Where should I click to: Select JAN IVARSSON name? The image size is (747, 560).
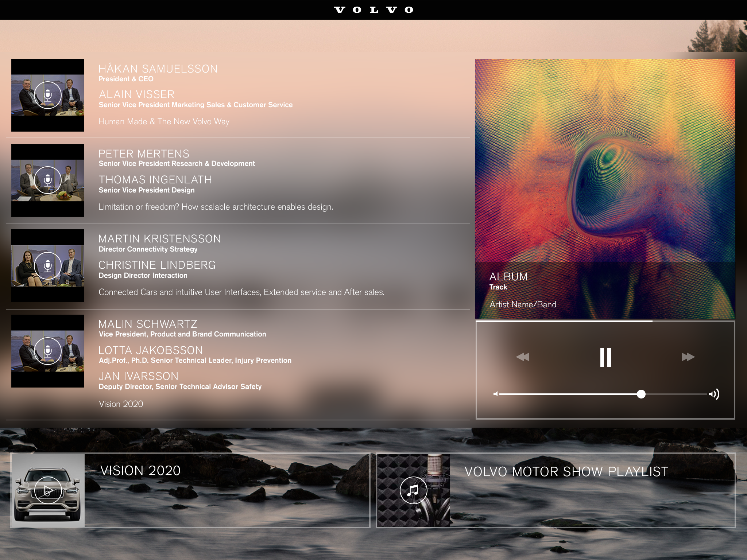[139, 376]
